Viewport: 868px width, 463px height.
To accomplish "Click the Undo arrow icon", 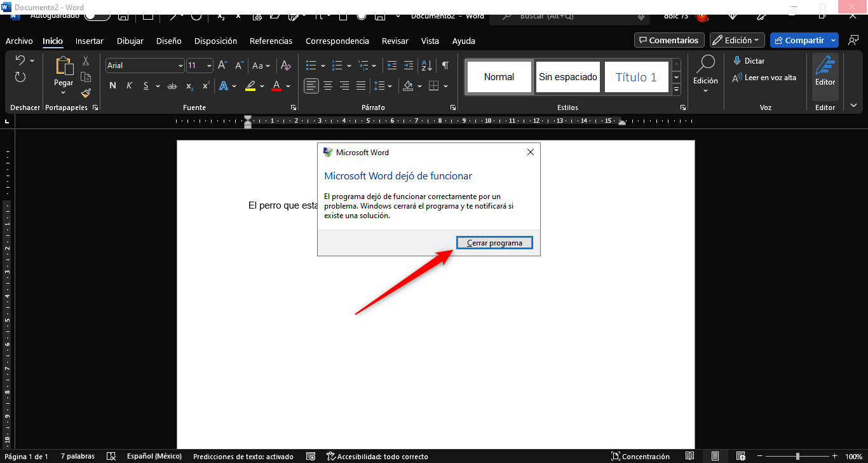I will (x=20, y=60).
